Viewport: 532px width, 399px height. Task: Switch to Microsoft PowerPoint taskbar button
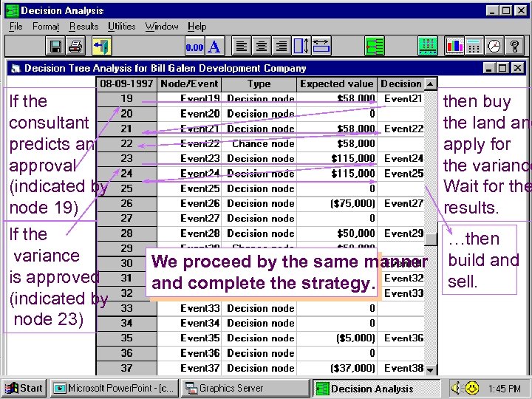point(115,388)
